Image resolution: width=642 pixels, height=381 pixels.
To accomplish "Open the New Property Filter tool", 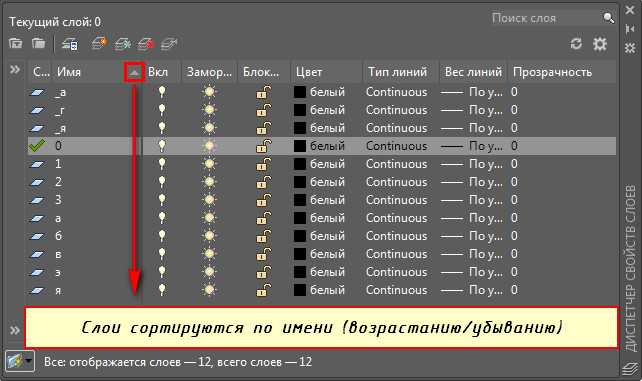I will (x=16, y=43).
